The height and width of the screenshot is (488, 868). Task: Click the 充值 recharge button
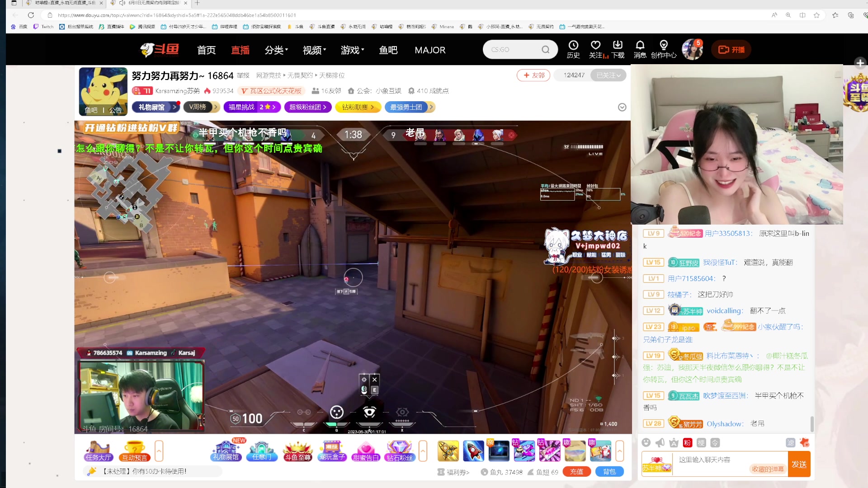click(x=576, y=472)
